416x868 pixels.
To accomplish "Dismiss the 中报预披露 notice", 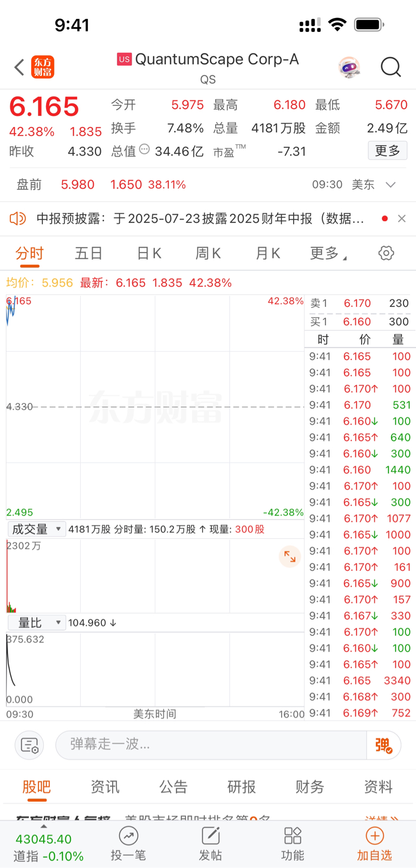I will 401,218.
